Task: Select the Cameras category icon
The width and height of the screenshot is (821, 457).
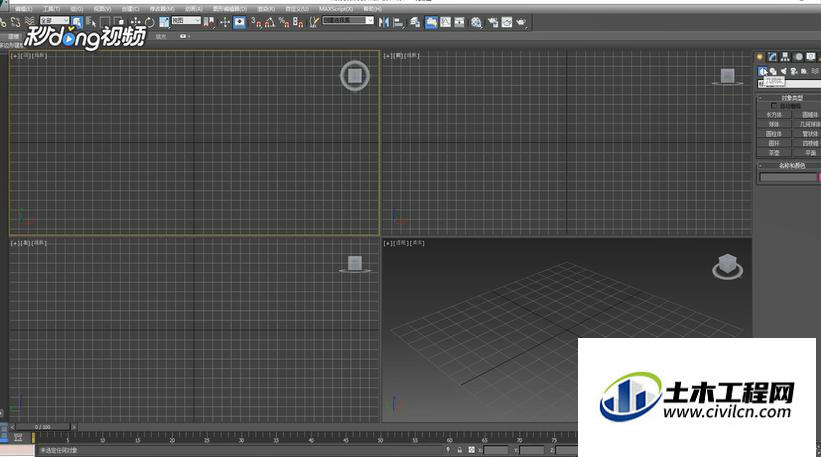Action: (x=794, y=71)
